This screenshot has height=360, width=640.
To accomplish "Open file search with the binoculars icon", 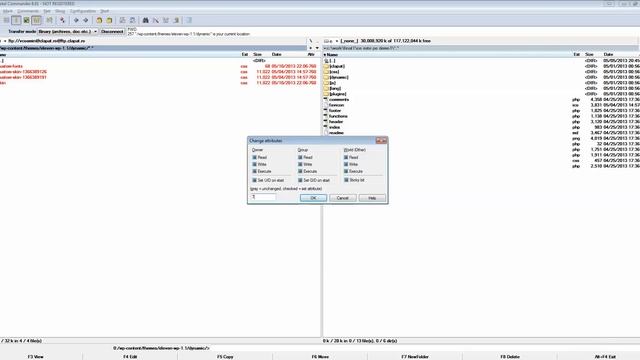I will (146, 20).
